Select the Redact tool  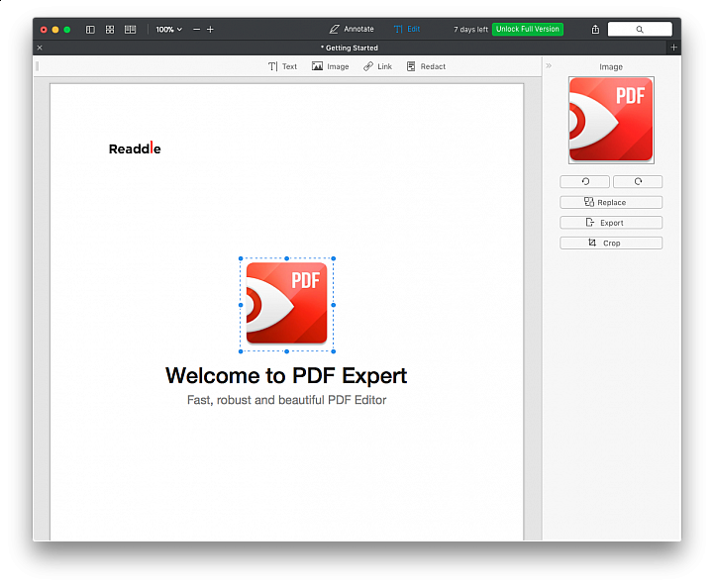point(426,66)
